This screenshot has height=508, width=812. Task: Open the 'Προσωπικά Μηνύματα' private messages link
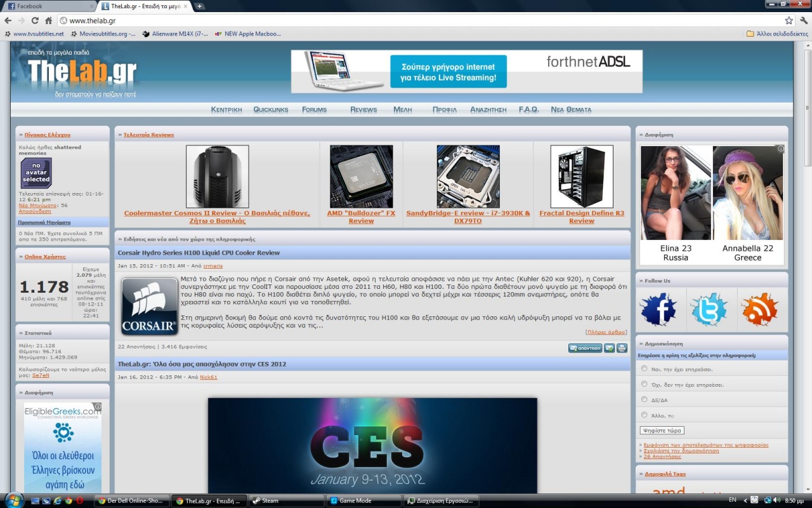[x=44, y=222]
